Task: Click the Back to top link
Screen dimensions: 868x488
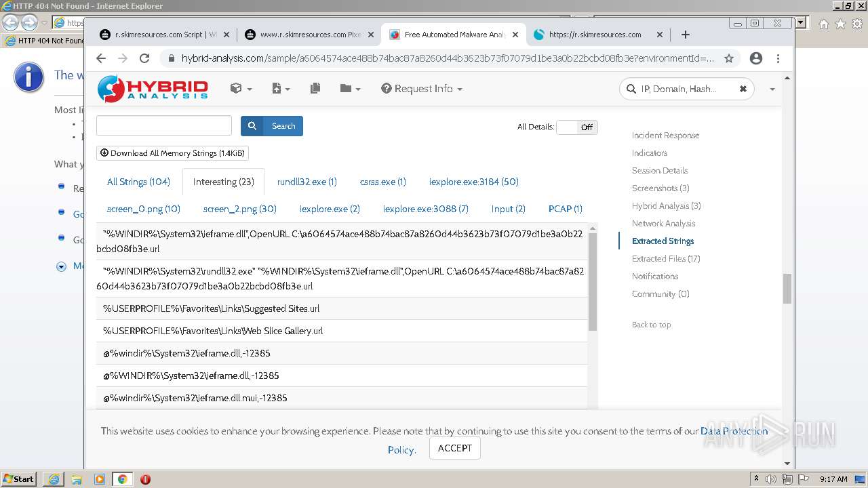Action: 651,325
